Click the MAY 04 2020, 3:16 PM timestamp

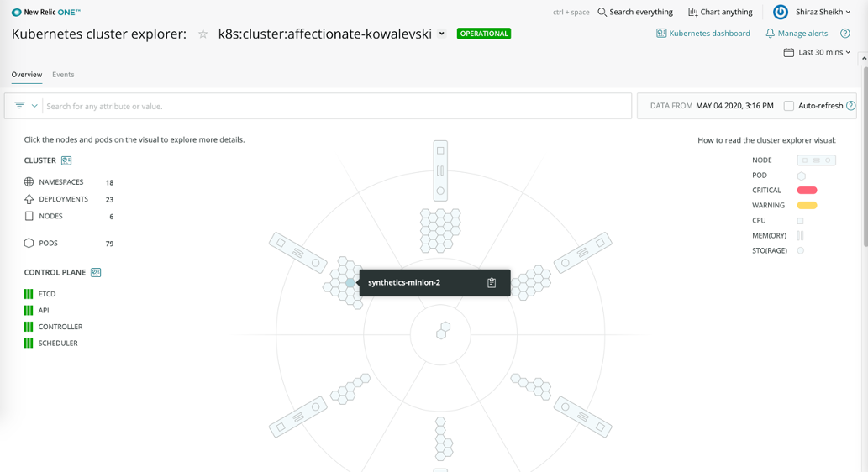coord(734,106)
